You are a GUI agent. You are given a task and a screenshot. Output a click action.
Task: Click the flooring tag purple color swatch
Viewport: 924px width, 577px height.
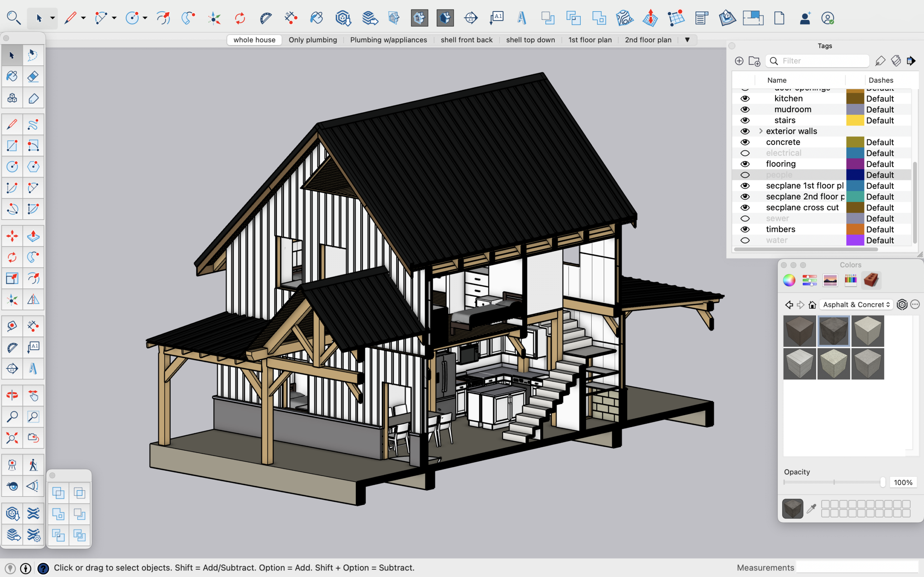(x=855, y=164)
